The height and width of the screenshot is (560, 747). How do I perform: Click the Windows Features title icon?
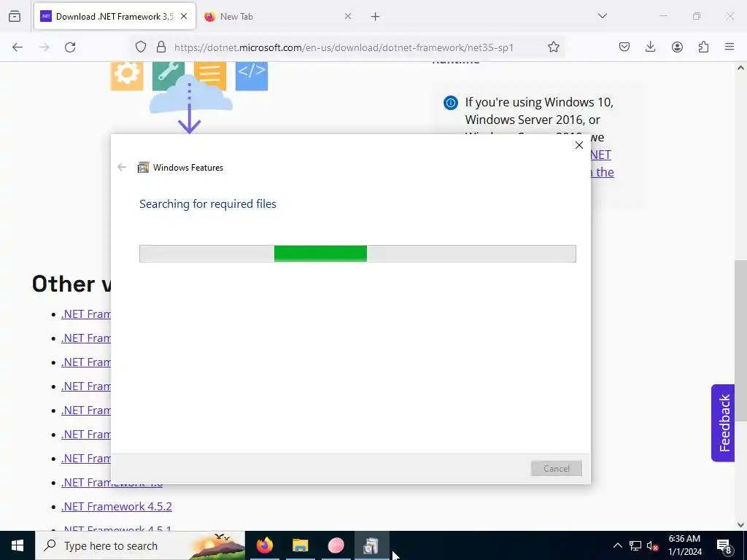[x=143, y=167]
